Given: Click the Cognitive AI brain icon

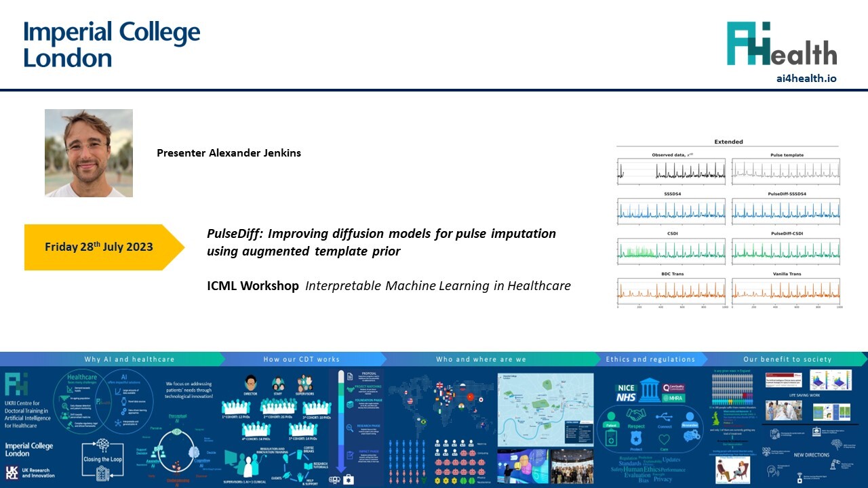Looking at the screenshot, I should tap(194, 451).
